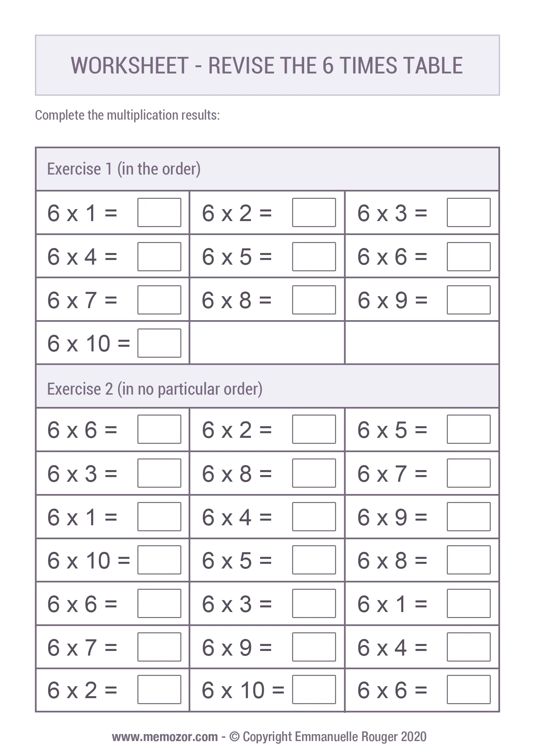Click the result field for 6 x 9 in Exercise 1
The width and height of the screenshot is (535, 756).
coord(468,300)
